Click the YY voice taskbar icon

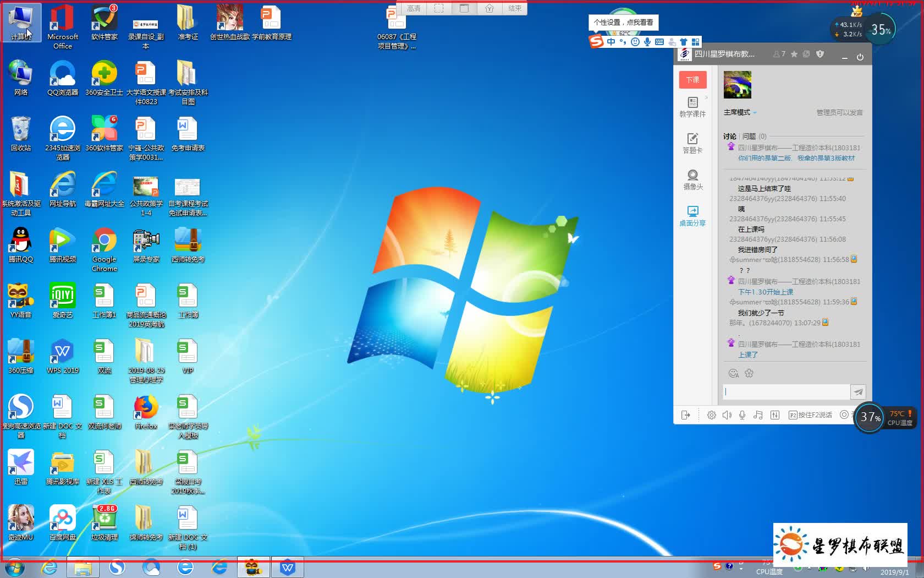click(253, 568)
